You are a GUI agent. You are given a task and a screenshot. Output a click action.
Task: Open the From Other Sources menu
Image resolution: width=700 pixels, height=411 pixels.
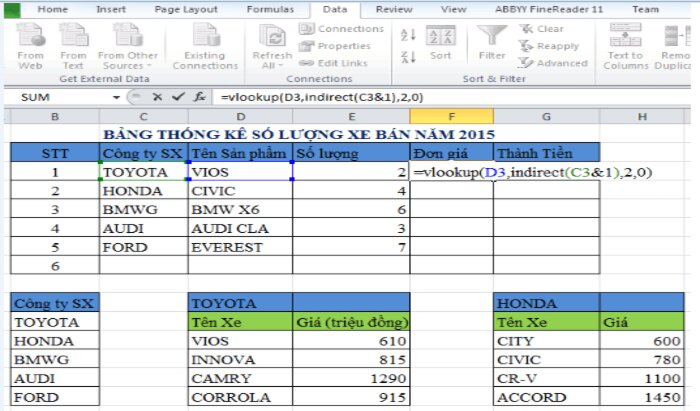[128, 47]
